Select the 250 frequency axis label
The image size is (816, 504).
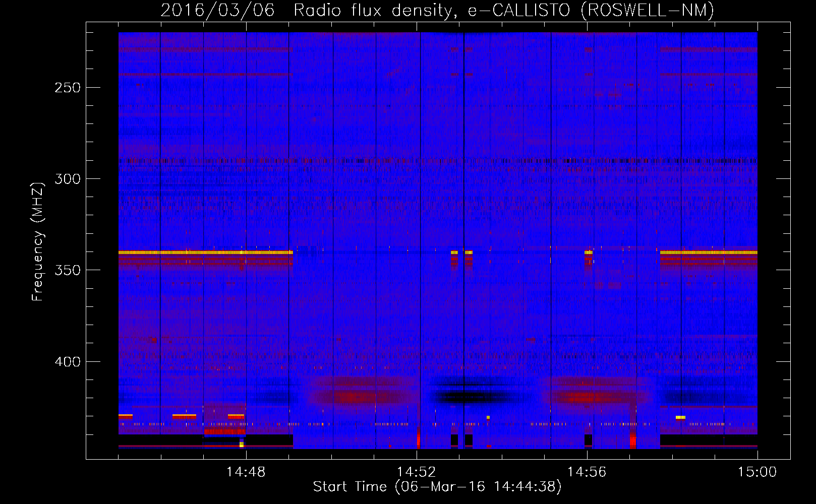(68, 88)
